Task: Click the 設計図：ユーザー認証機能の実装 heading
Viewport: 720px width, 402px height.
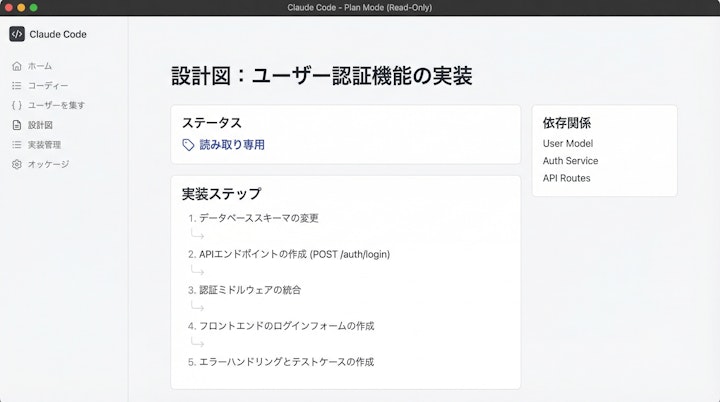Action: [x=321, y=76]
